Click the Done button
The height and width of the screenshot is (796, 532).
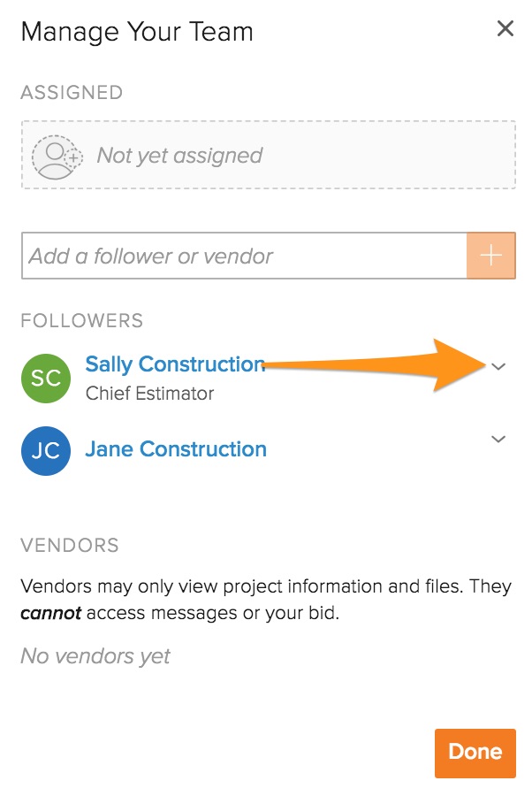point(475,753)
